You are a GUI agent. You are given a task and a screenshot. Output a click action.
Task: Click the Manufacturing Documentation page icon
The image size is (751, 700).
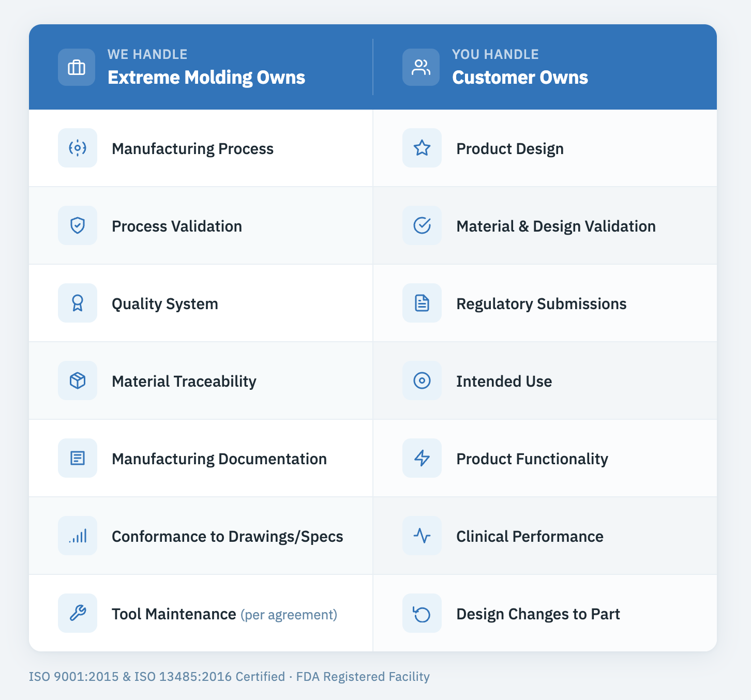coord(78,458)
